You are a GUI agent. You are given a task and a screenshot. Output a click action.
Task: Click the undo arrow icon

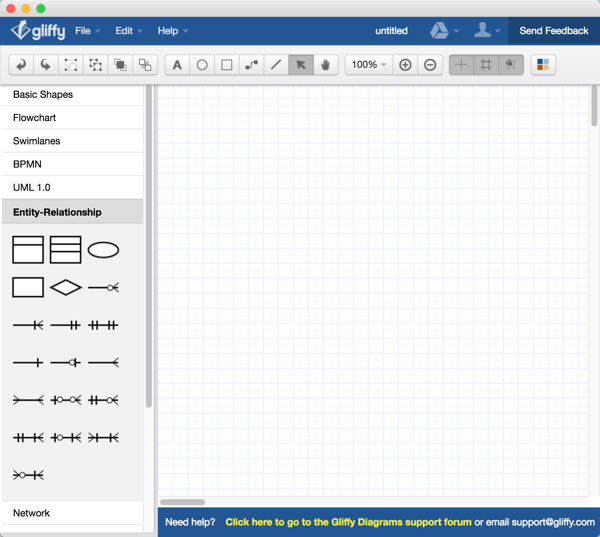coord(21,65)
